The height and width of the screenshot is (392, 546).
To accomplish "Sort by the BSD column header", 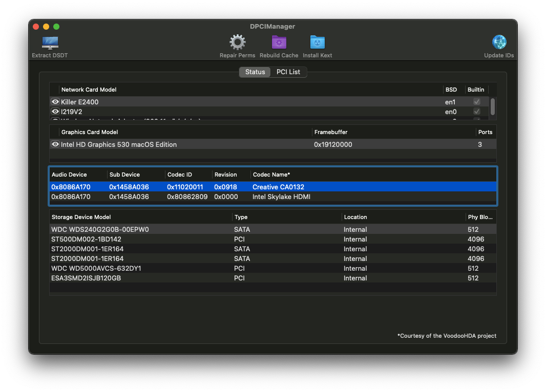I will 451,90.
